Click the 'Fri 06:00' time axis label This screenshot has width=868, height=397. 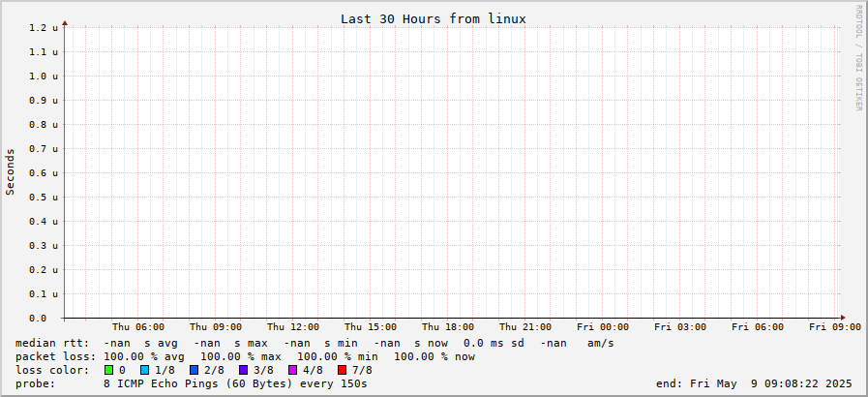[758, 327]
